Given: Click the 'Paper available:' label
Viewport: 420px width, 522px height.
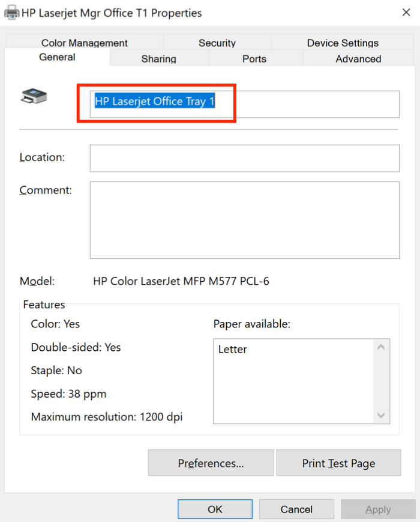Looking at the screenshot, I should [x=252, y=324].
